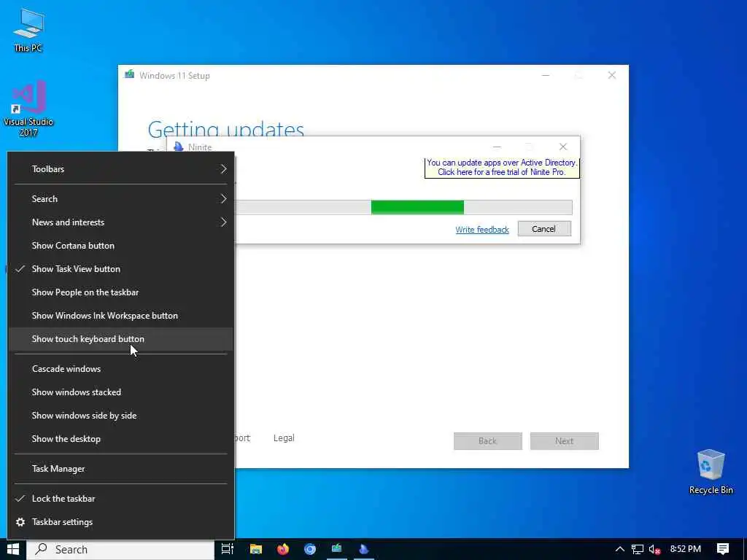Select the Recycle Bin desktop icon
747x560 pixels.
(711, 472)
